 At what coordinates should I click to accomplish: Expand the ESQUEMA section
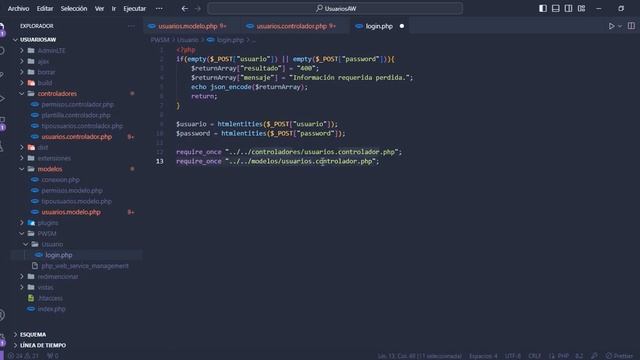point(33,334)
